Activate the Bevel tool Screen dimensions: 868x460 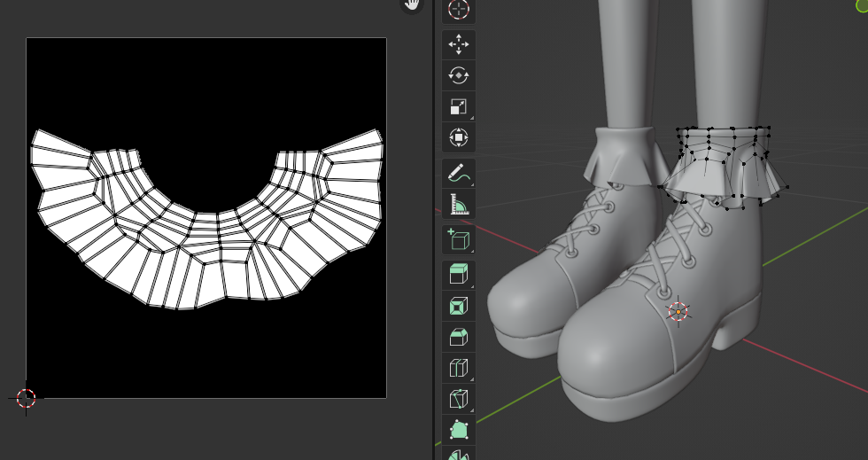458,337
